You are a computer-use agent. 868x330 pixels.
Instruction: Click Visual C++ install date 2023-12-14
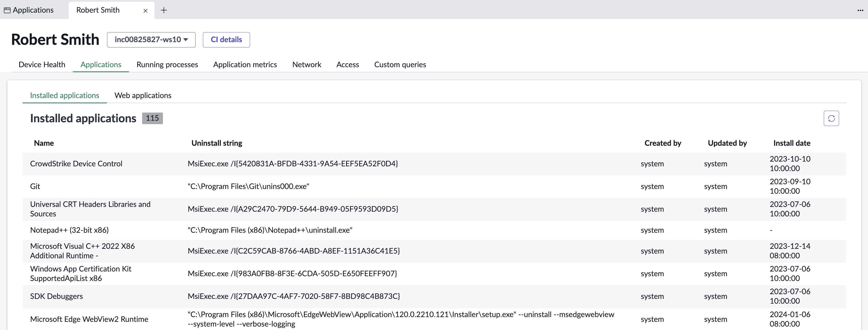pyautogui.click(x=790, y=251)
